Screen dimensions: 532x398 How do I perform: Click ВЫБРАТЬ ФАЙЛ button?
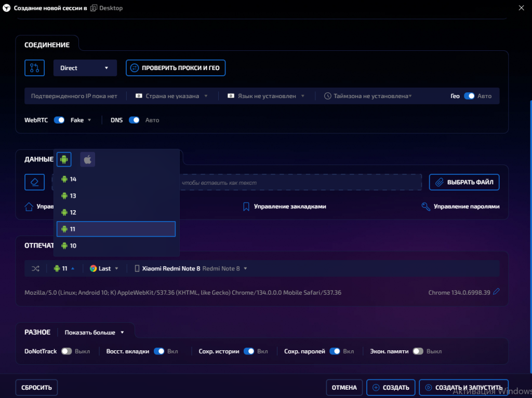[x=464, y=182]
